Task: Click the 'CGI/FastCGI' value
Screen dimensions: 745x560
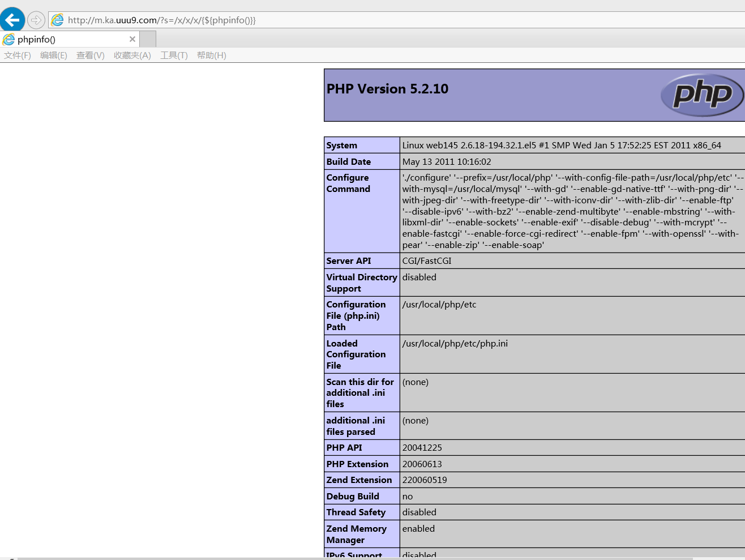Action: 427,261
